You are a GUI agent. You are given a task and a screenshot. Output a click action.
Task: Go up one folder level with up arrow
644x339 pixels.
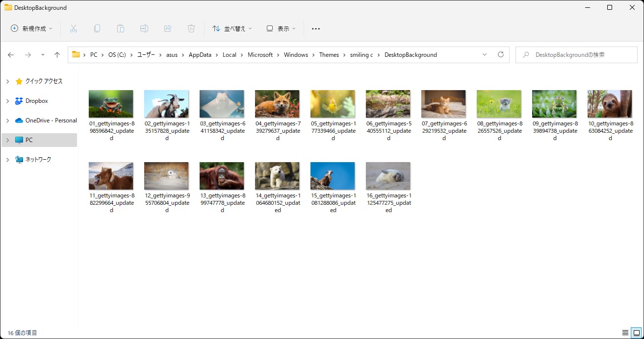pos(57,55)
